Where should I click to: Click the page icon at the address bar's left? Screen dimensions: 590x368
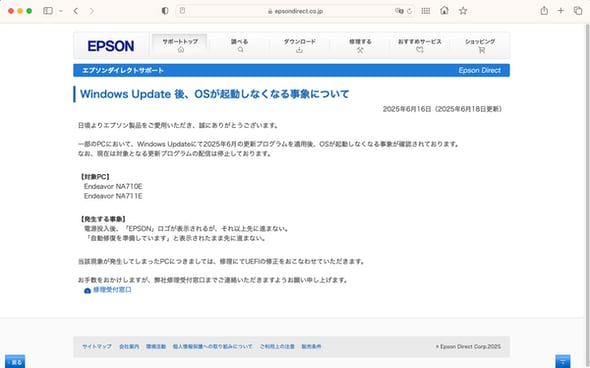tap(182, 11)
